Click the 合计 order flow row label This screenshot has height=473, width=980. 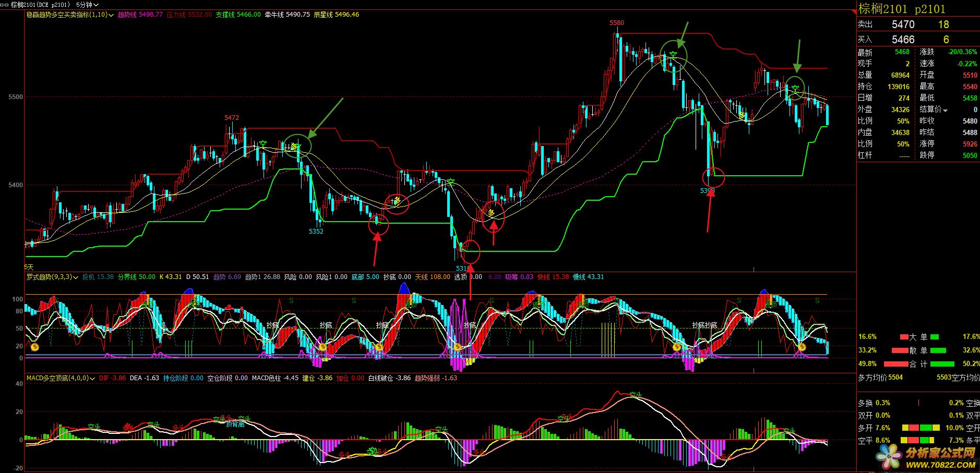coord(918,364)
